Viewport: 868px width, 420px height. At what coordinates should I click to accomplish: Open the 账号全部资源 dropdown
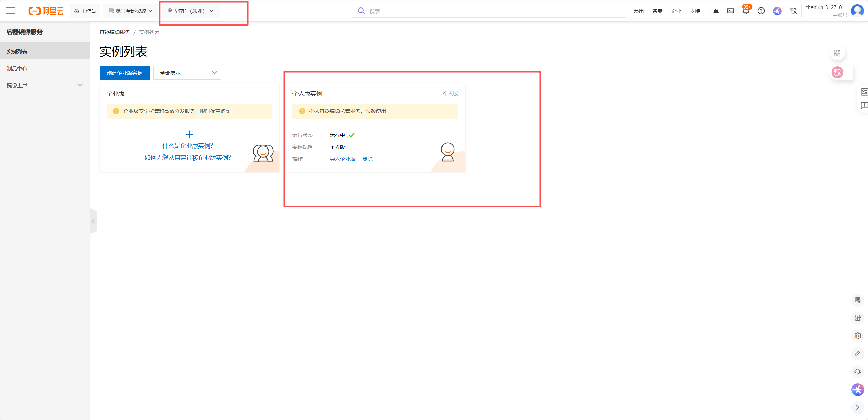[130, 11]
